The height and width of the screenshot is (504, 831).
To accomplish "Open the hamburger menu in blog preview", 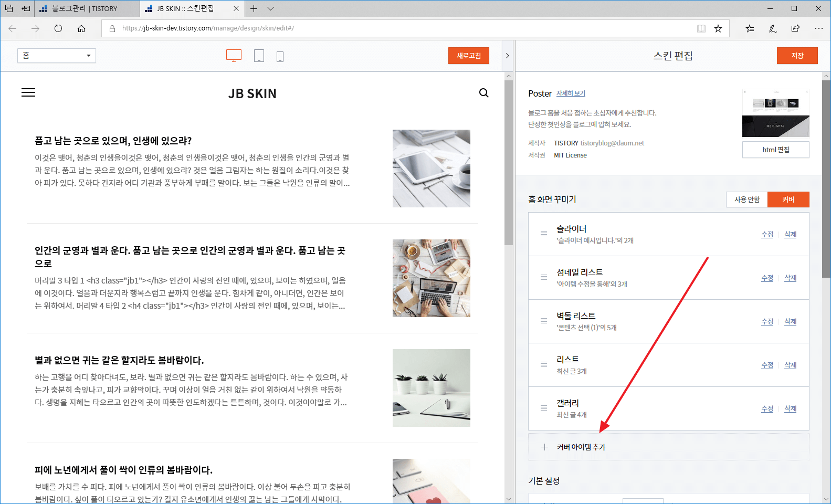I will (28, 93).
